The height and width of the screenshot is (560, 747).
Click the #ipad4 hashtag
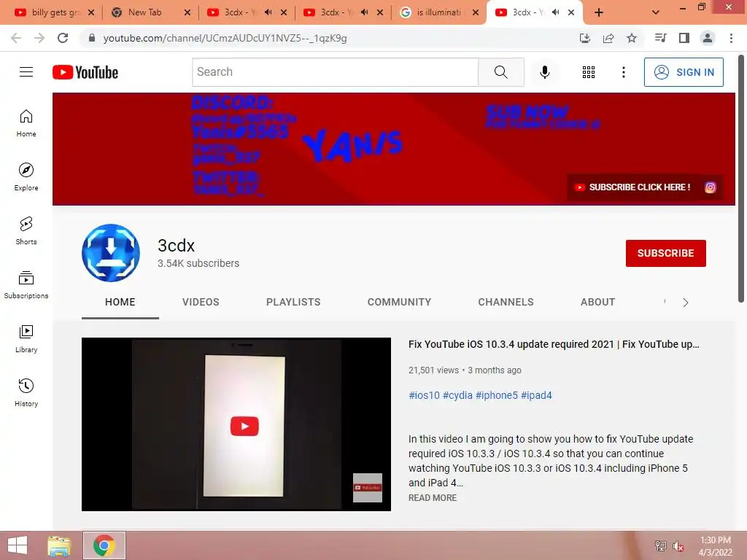[536, 395]
